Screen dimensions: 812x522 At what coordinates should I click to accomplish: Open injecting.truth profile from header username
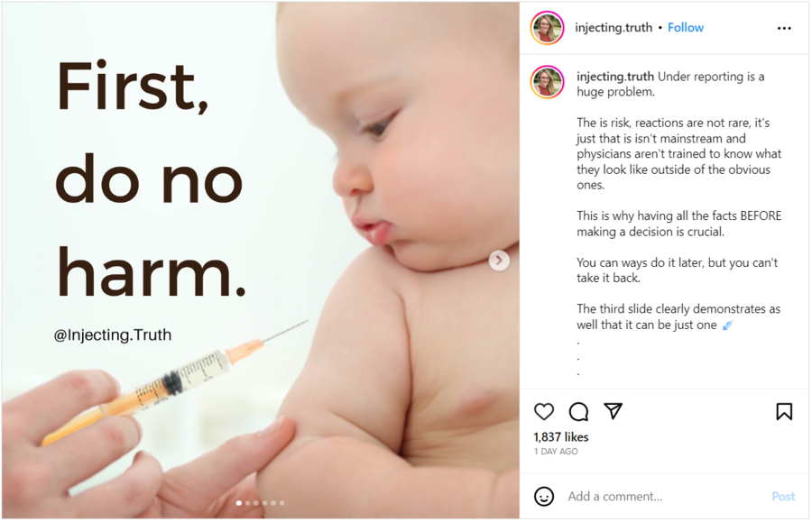(614, 27)
